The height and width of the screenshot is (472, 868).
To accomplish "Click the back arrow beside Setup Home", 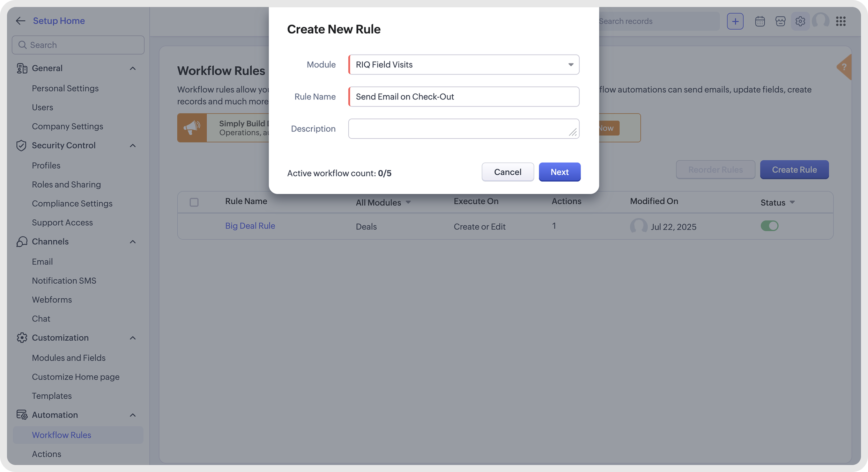I will click(21, 21).
